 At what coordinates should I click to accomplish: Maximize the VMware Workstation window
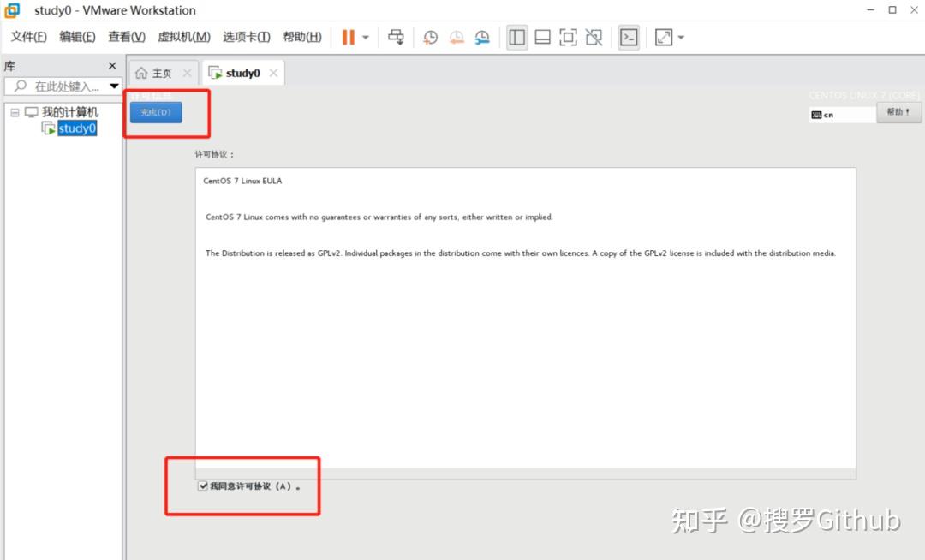coord(892,10)
